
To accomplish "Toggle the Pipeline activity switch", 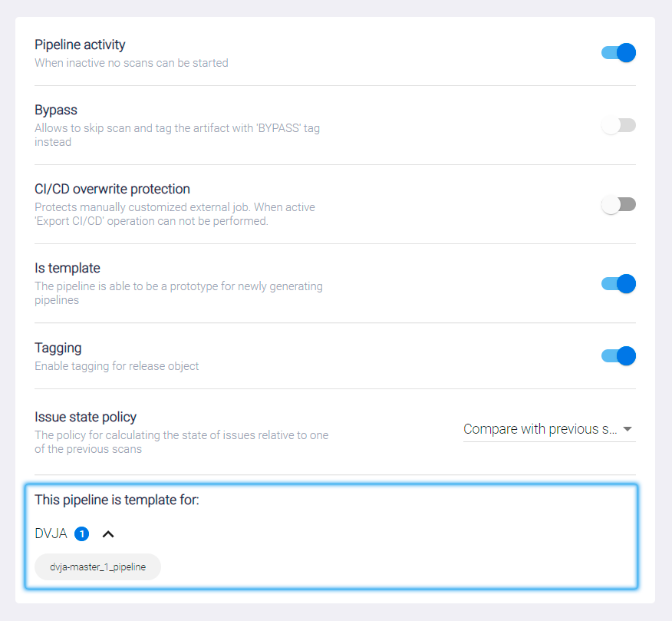I will click(618, 53).
